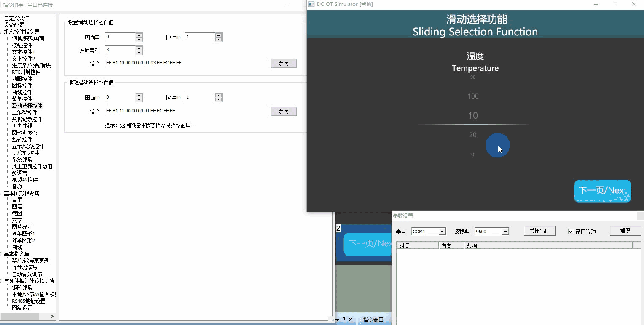Image resolution: width=644 pixels, height=325 pixels.
Task: Select 滑动选择控件 tree item
Action: pos(27,106)
